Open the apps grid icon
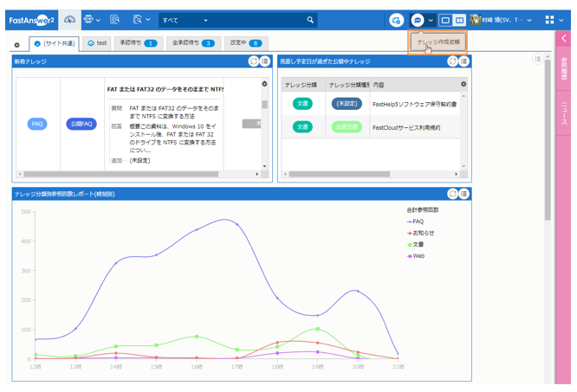The width and height of the screenshot is (577, 392). click(x=551, y=19)
